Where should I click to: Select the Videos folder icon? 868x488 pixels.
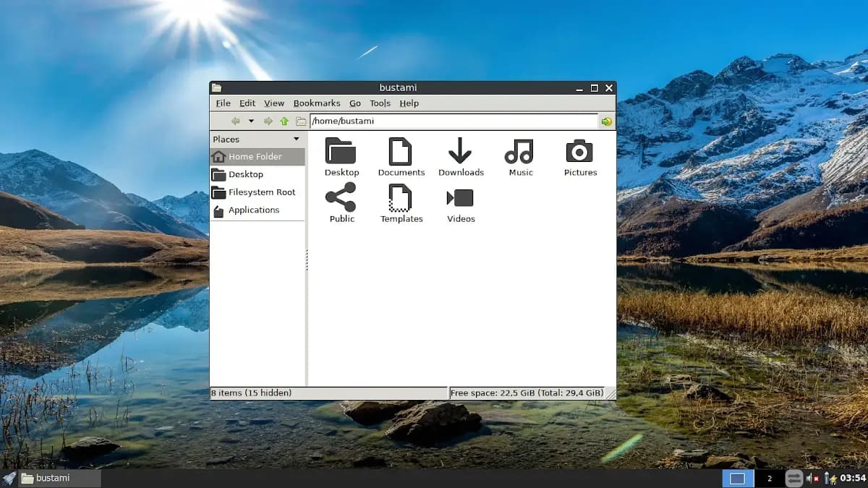(x=460, y=198)
